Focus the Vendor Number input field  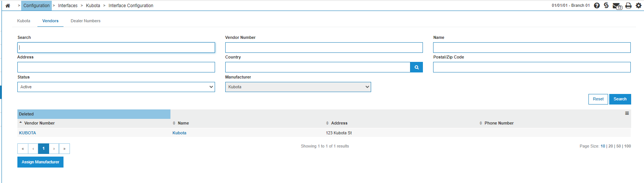(324, 48)
